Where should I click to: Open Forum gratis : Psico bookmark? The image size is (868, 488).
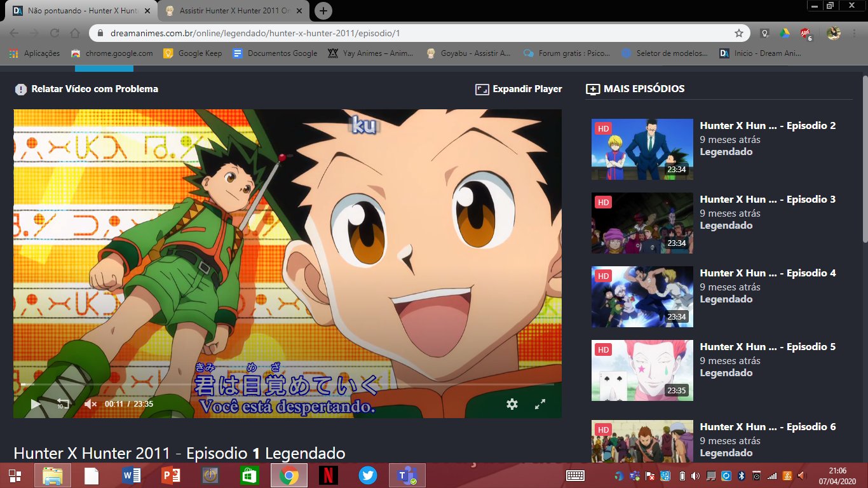pyautogui.click(x=567, y=53)
